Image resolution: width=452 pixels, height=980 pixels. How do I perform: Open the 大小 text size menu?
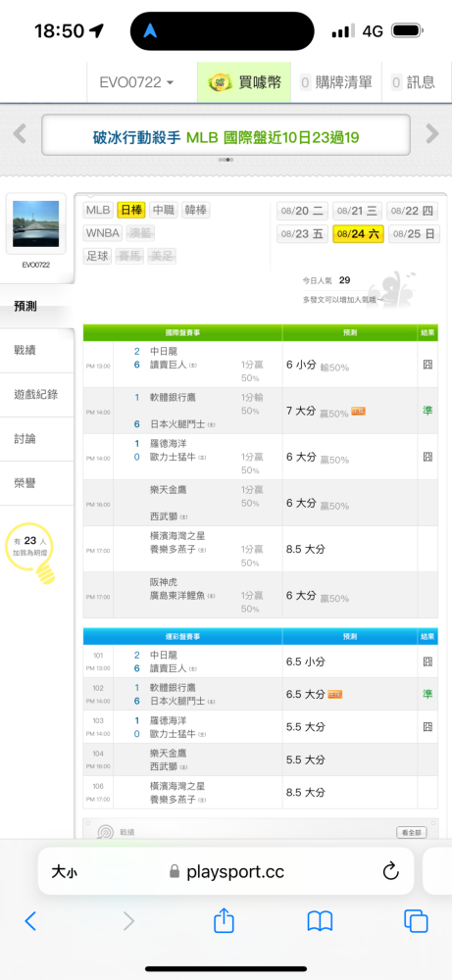point(64,871)
